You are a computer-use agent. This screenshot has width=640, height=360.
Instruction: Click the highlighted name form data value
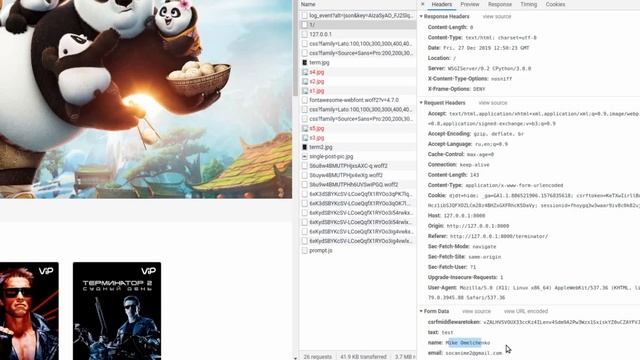pos(468,343)
